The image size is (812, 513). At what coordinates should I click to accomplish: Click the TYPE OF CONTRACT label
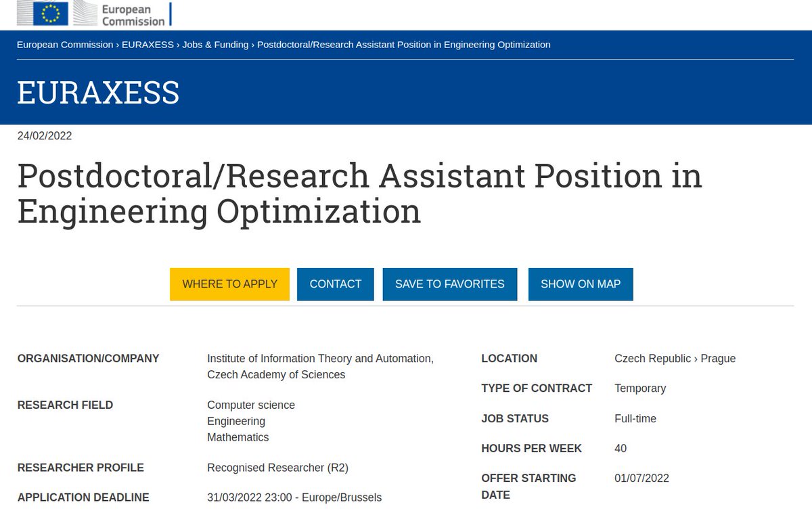[537, 388]
